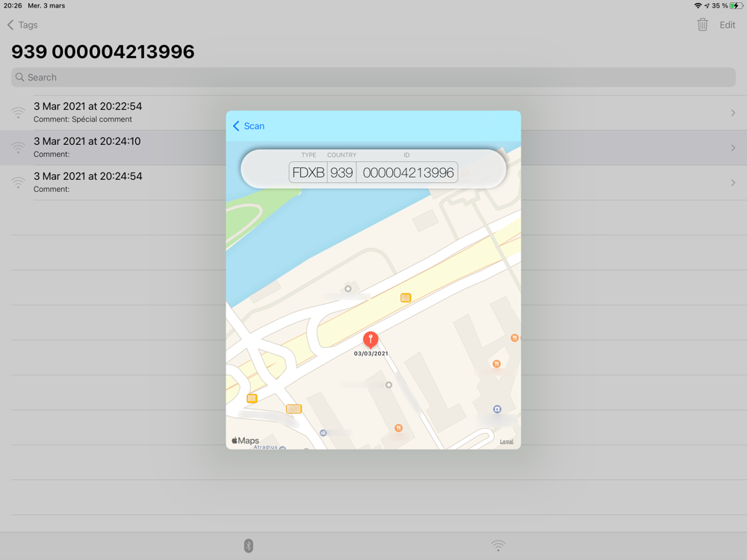Viewport: 747px width, 560px height.
Task: Tap the signal icon of the 20:22:54 entry
Action: coord(18,113)
